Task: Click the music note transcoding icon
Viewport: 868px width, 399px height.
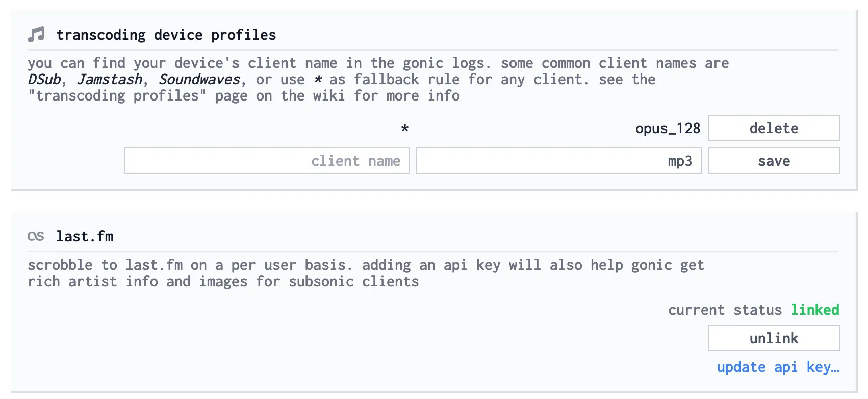Action: 36,35
